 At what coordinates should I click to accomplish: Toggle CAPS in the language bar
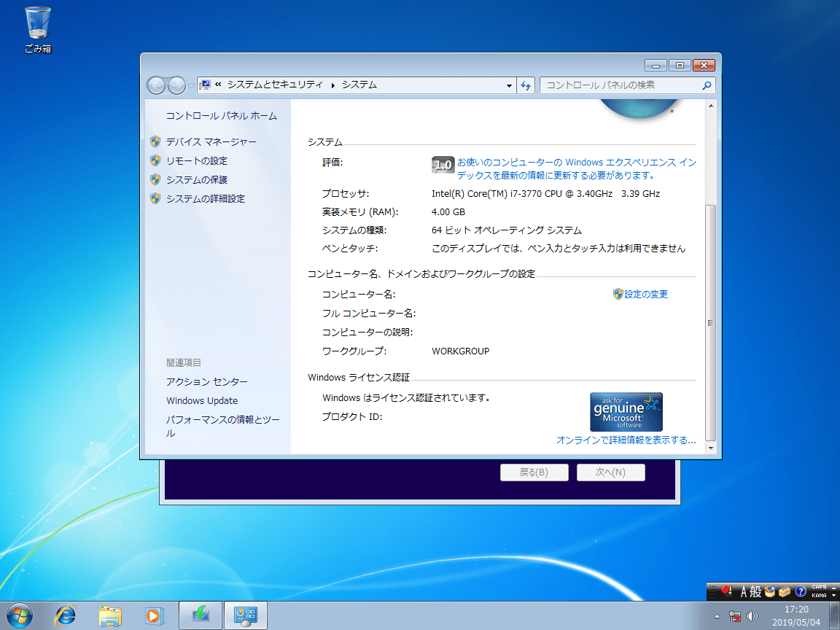818,587
